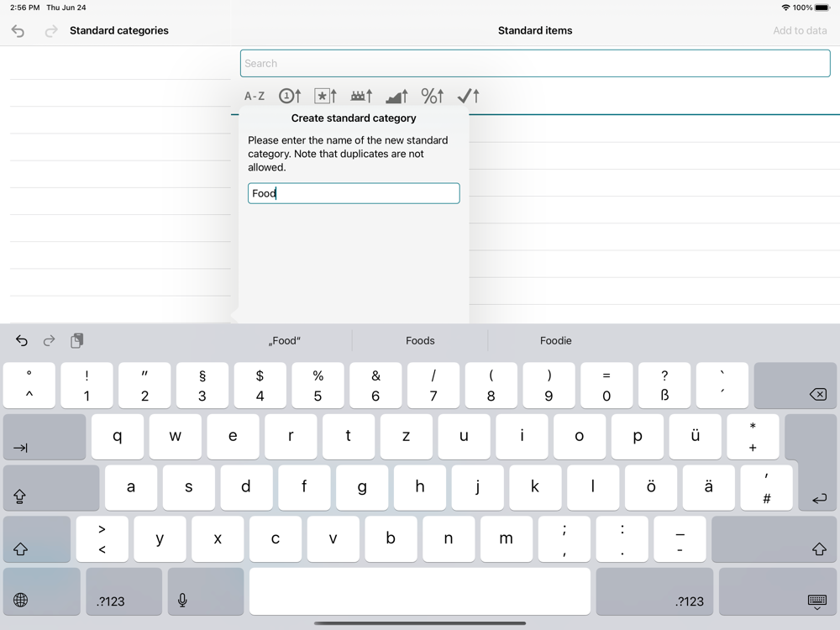Screen dimensions: 840x630
Task: Sort items by star favorite icon
Action: point(325,96)
